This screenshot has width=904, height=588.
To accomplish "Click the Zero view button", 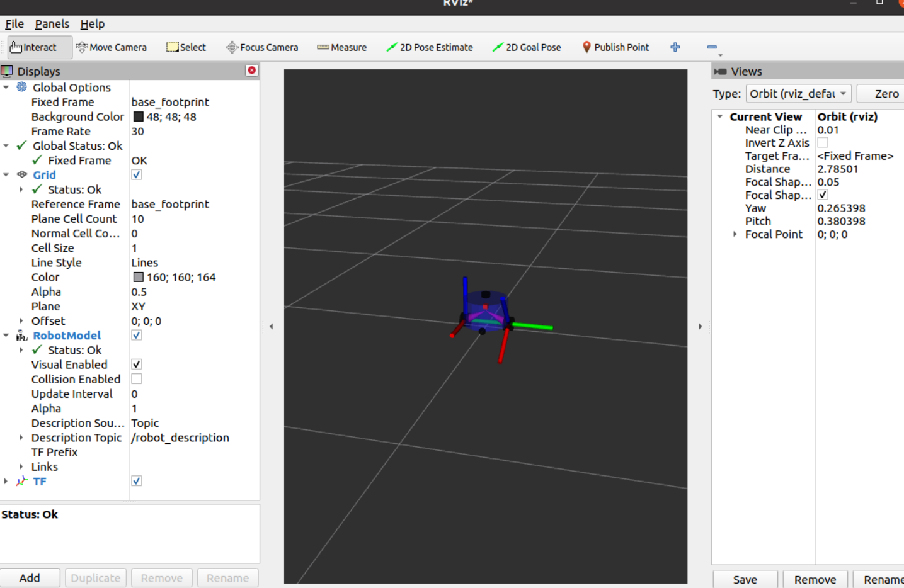I will point(882,93).
